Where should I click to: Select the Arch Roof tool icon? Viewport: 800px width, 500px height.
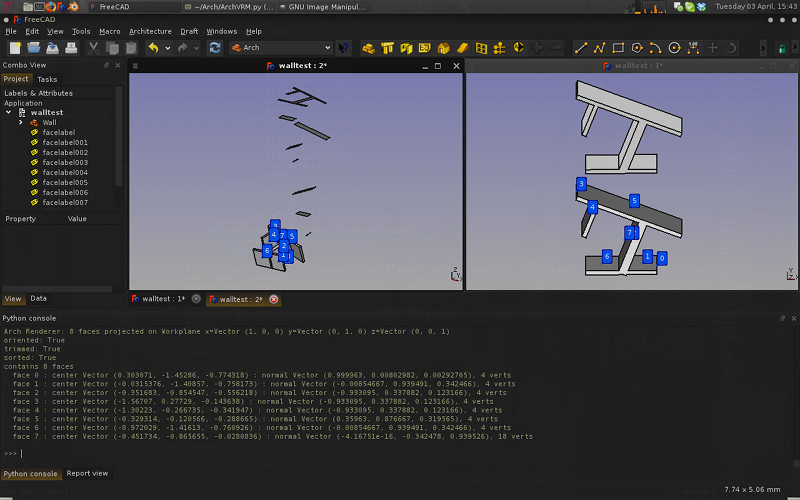(462, 48)
